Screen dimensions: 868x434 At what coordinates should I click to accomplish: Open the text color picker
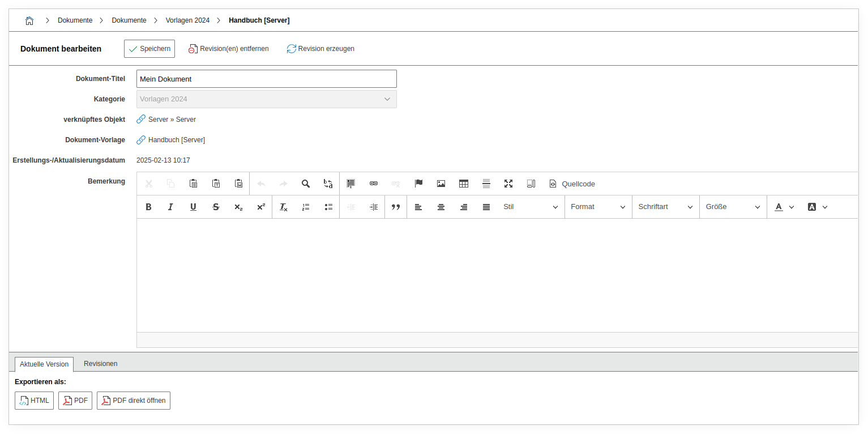tap(784, 207)
